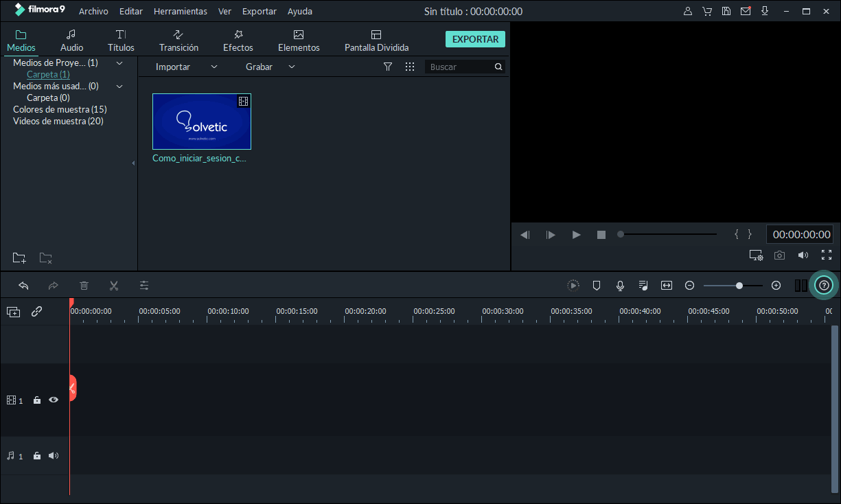
Task: Lock the video track 1
Action: 36,400
